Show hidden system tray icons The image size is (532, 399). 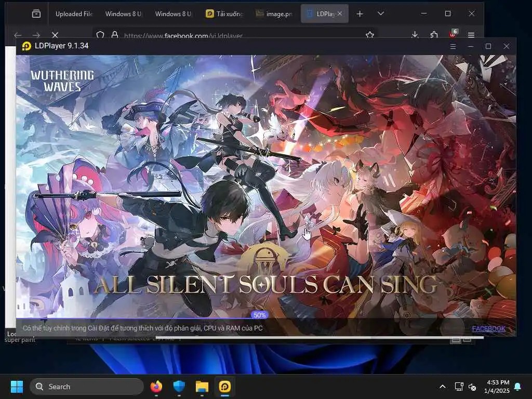(443, 387)
